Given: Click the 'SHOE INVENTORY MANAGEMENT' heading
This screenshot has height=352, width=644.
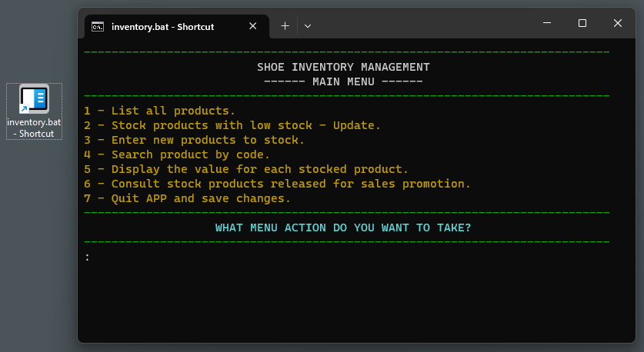Looking at the screenshot, I should pos(343,67).
